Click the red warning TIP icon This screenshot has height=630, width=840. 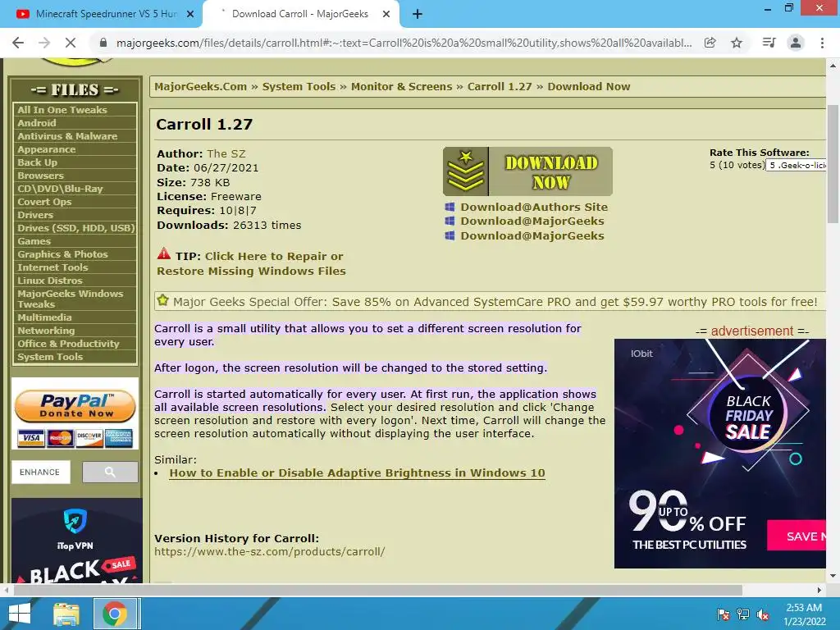click(x=164, y=254)
